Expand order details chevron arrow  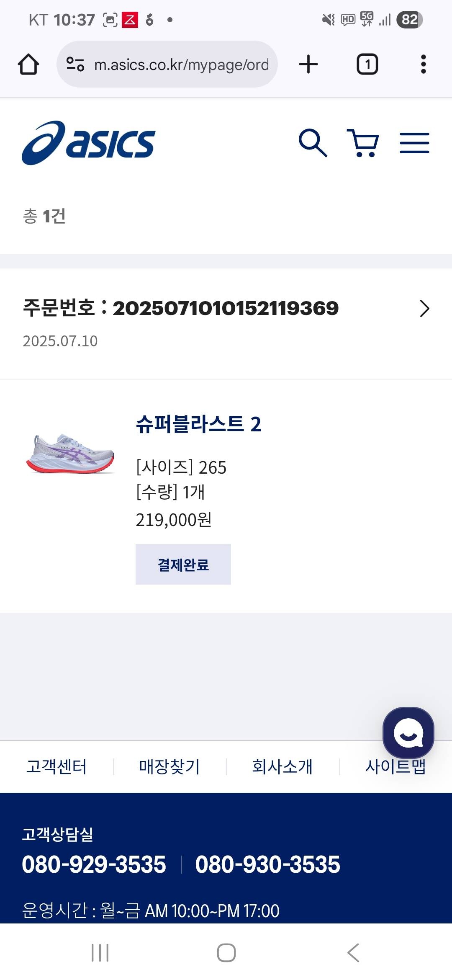424,309
